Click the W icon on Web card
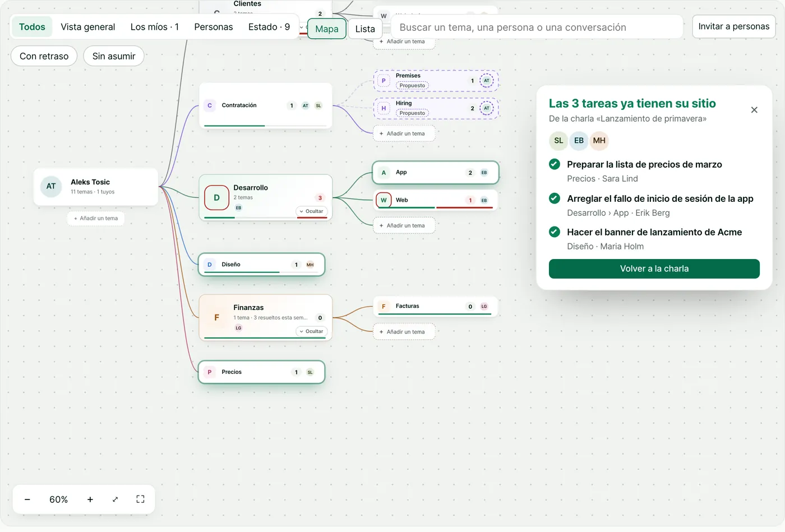The width and height of the screenshot is (785, 532). [384, 200]
